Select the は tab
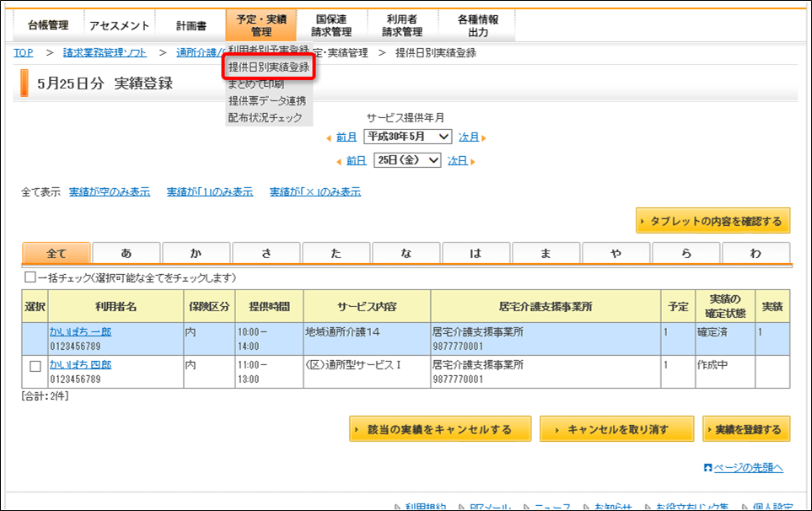 click(476, 253)
